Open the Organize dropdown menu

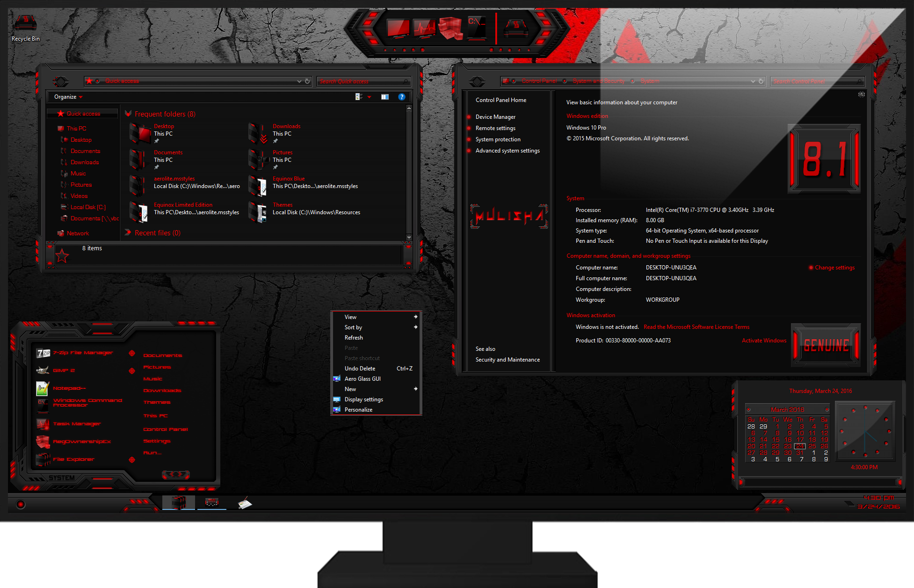coord(68,97)
